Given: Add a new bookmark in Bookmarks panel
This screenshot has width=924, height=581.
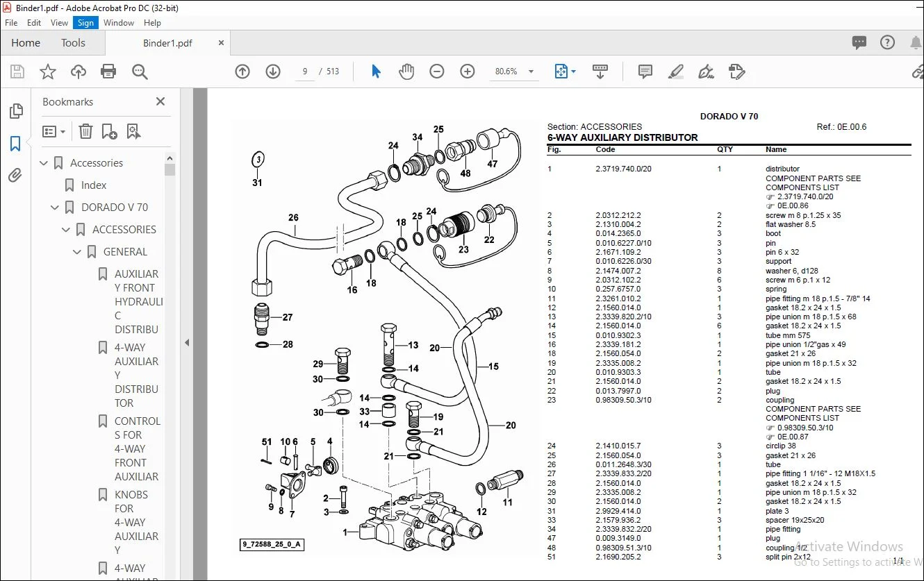Looking at the screenshot, I should click(109, 131).
